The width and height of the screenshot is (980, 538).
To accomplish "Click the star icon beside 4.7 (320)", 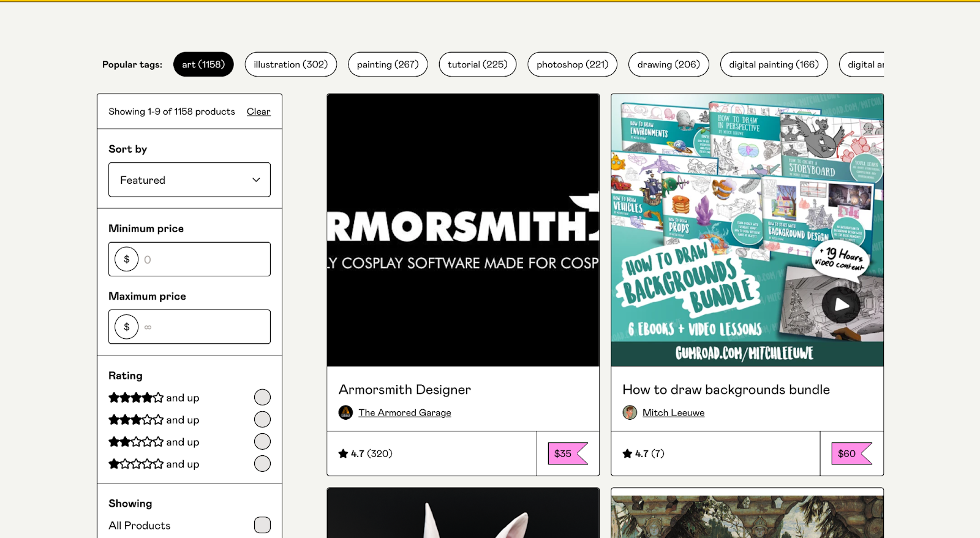I will (343, 454).
